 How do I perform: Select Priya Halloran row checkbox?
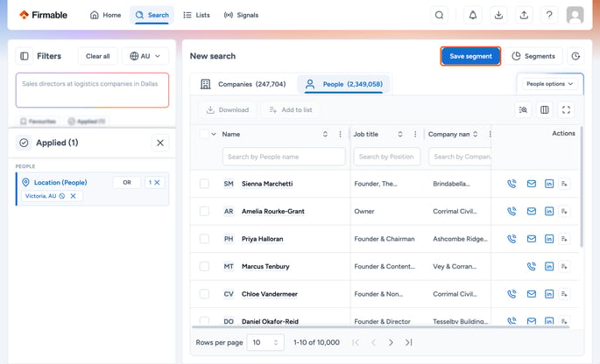pos(204,239)
